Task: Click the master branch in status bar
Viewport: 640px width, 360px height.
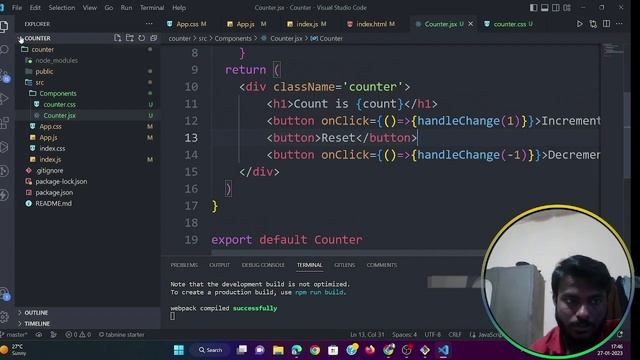Action: click(14, 335)
